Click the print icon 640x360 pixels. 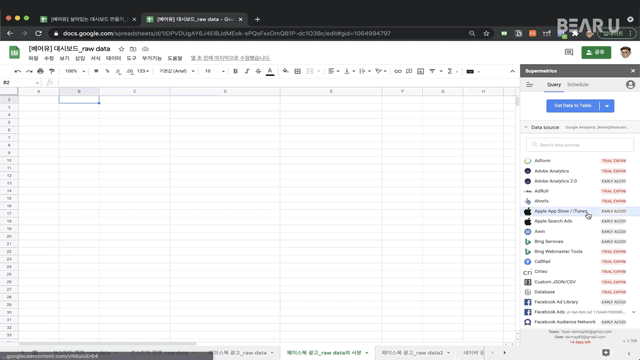(40, 71)
